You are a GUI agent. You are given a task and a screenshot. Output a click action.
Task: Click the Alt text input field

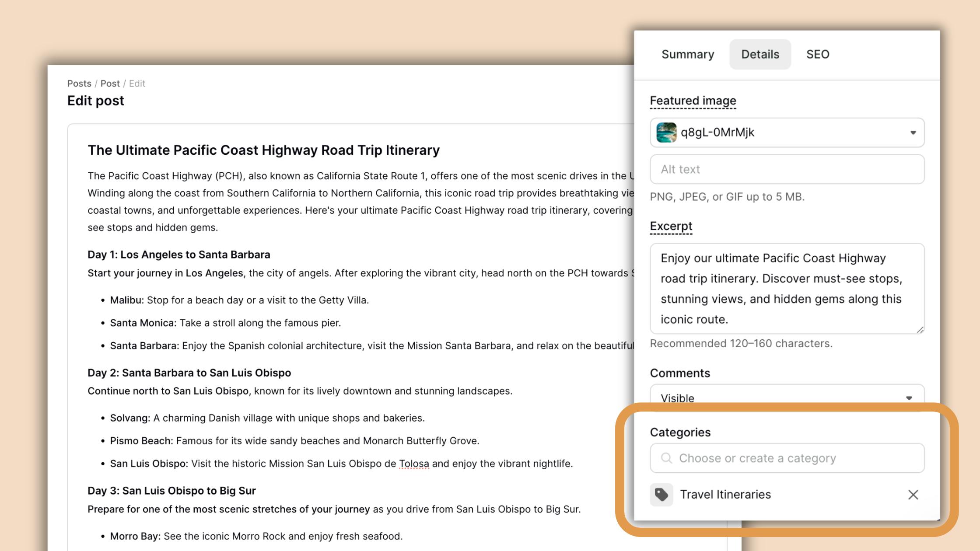click(x=787, y=169)
